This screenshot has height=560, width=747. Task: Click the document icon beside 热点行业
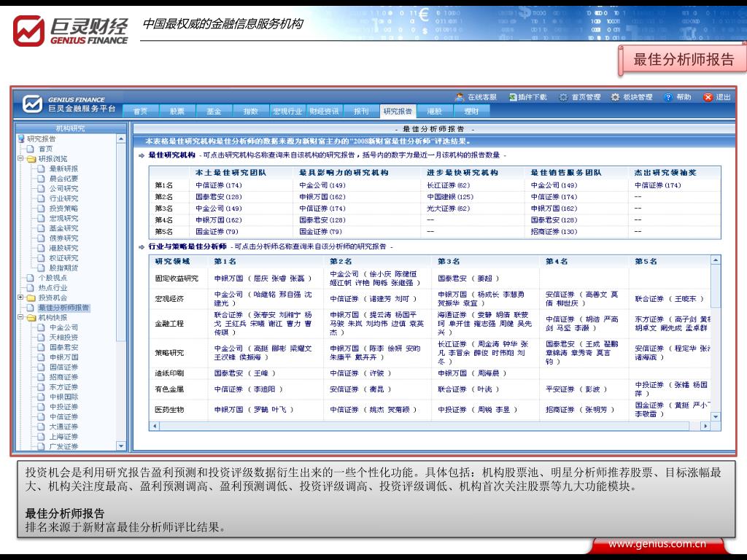[x=31, y=287]
